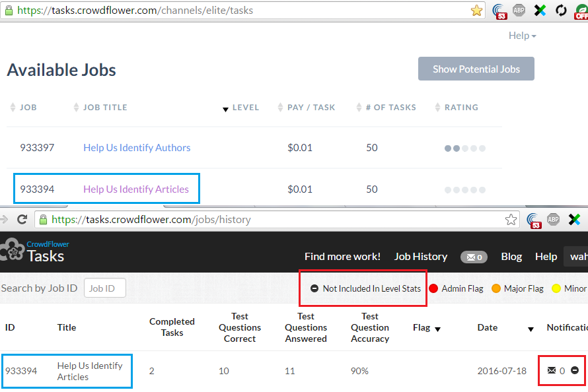Image resolution: width=588 pixels, height=392 pixels.
Task: Open Find more work! in the nav bar
Action: tap(342, 257)
